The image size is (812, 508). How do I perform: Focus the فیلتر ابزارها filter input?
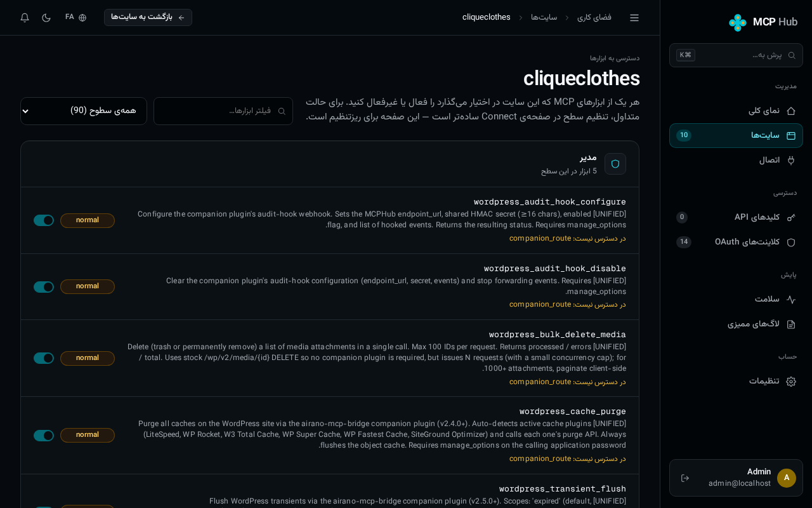pyautogui.click(x=223, y=111)
